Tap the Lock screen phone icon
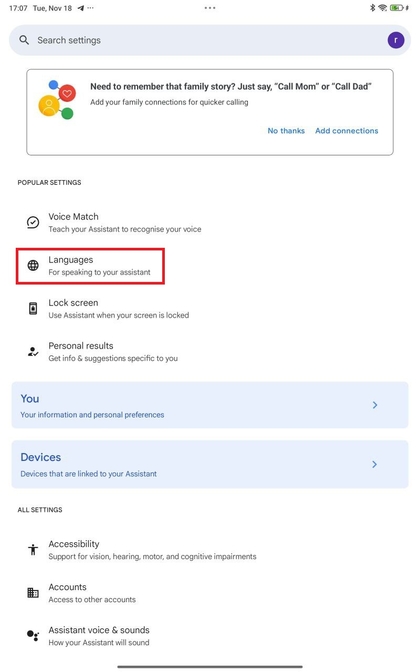 33,308
